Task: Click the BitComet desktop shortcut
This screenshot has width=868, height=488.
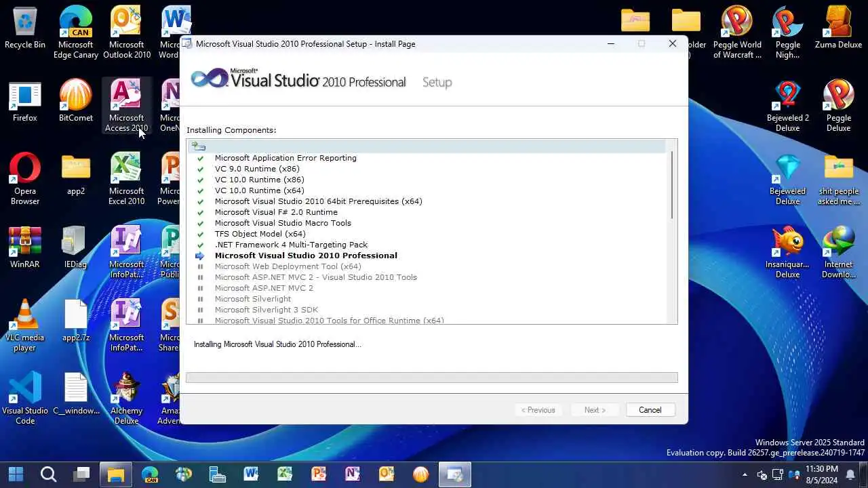Action: point(76,102)
